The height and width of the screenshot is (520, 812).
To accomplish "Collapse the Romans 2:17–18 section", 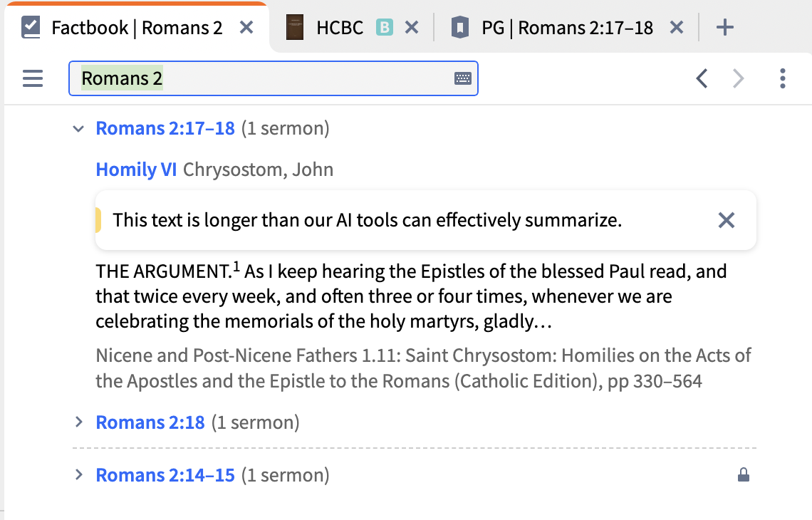I will point(79,129).
